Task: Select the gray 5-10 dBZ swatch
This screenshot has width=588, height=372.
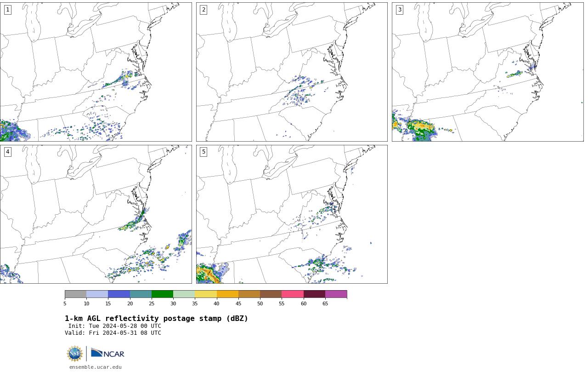Action: (x=75, y=294)
